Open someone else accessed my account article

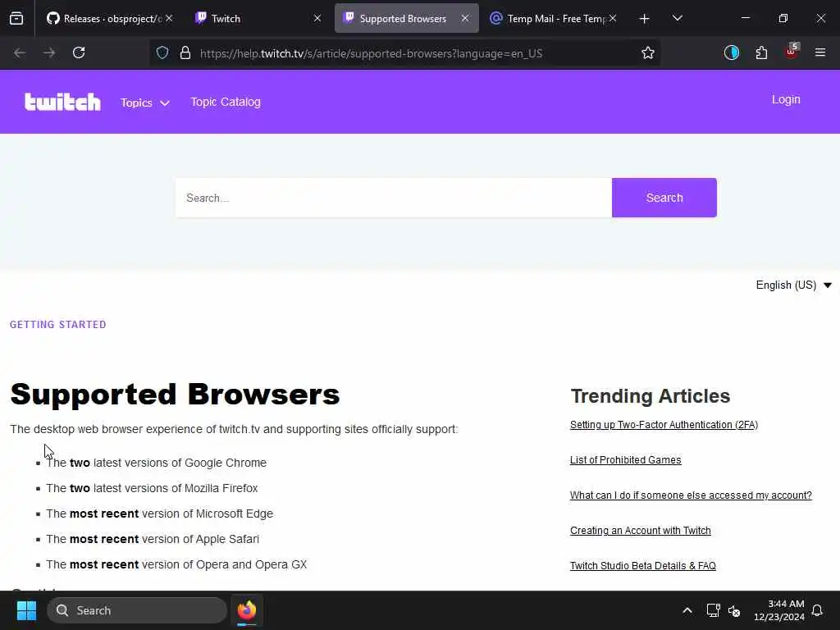pyautogui.click(x=691, y=495)
